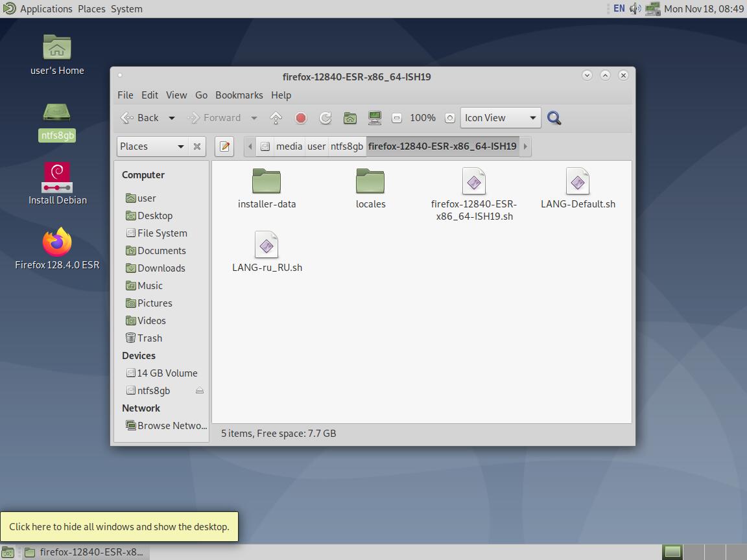Open ntfs8gb device in sidebar
This screenshot has height=560, width=747.
pyautogui.click(x=154, y=390)
